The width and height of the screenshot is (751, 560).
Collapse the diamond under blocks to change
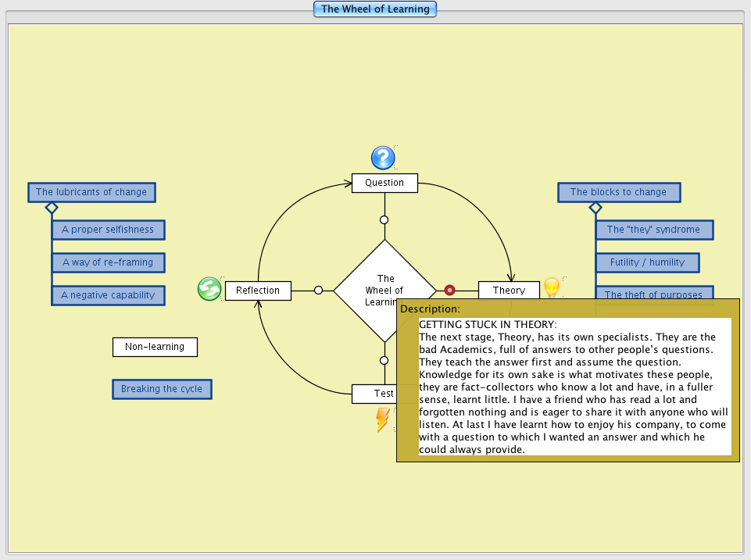(595, 208)
